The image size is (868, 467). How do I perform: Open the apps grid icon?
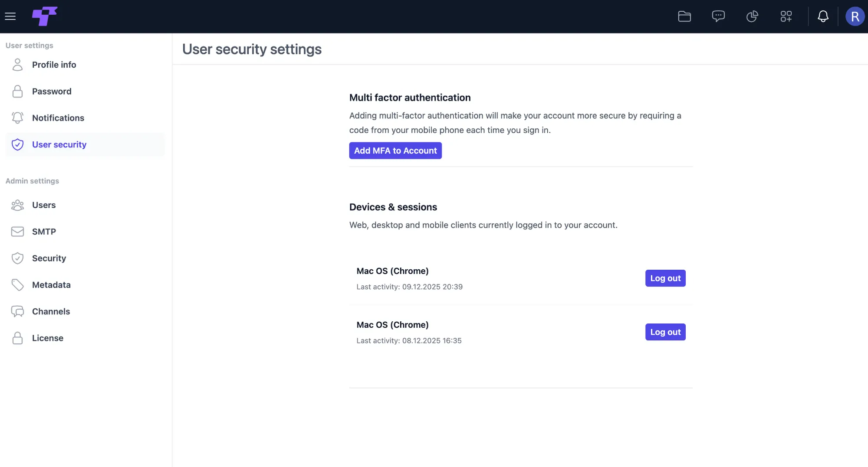coord(786,16)
